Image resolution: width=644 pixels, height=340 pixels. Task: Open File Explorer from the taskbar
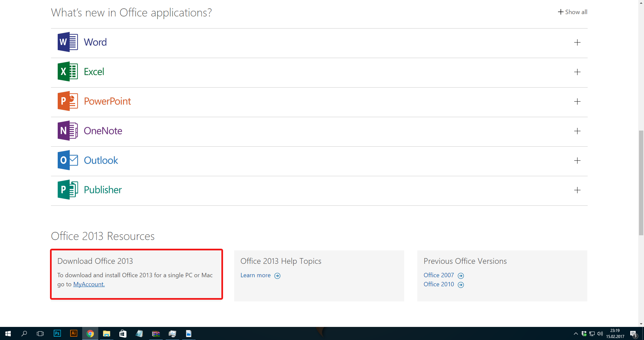106,334
